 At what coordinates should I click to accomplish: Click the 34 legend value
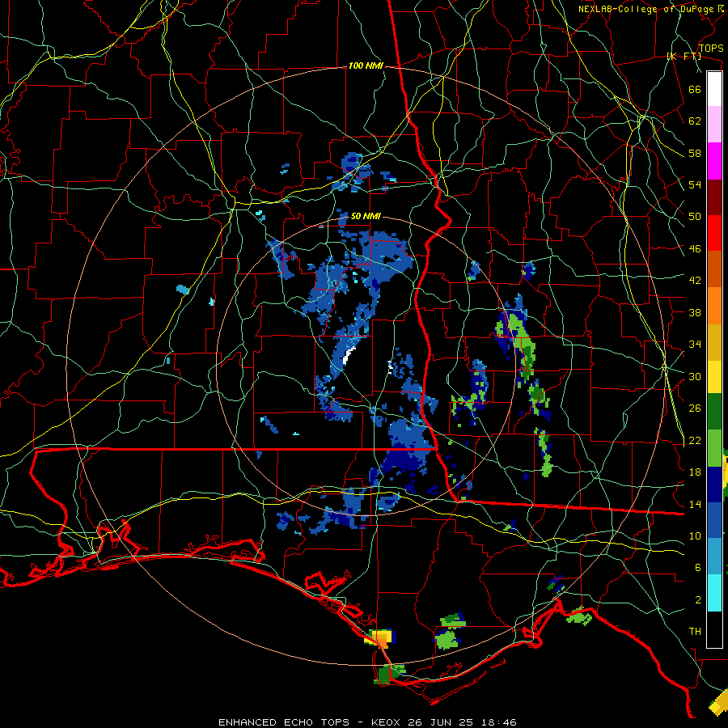pos(695,345)
